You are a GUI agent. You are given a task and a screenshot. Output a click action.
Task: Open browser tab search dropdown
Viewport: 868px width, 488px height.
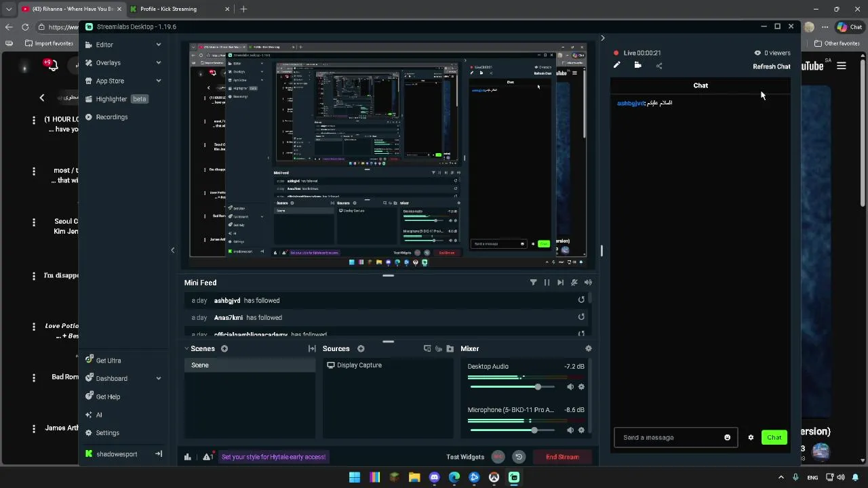(8, 9)
